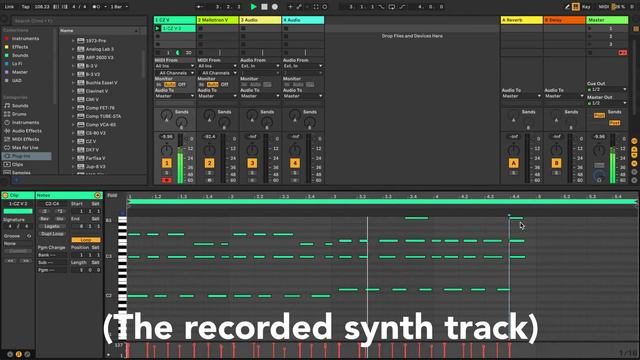640x360 pixels.
Task: Open track 3 Audio From Ext. In dropdown
Action: coord(260,66)
